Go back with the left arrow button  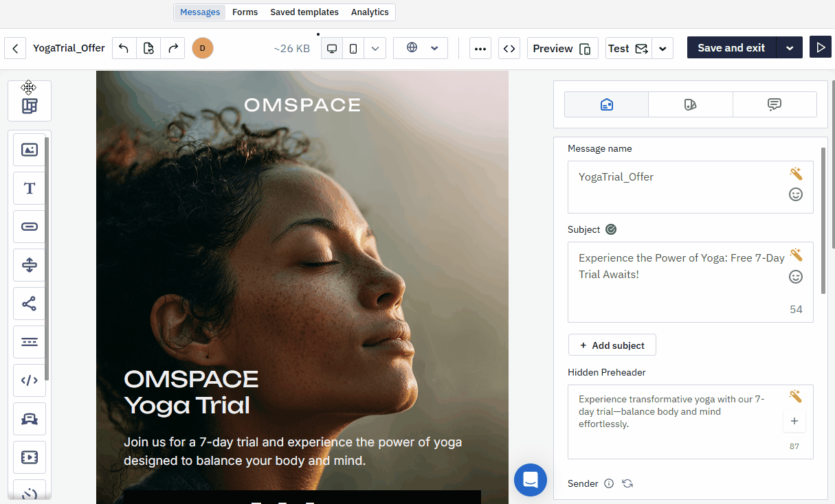15,48
